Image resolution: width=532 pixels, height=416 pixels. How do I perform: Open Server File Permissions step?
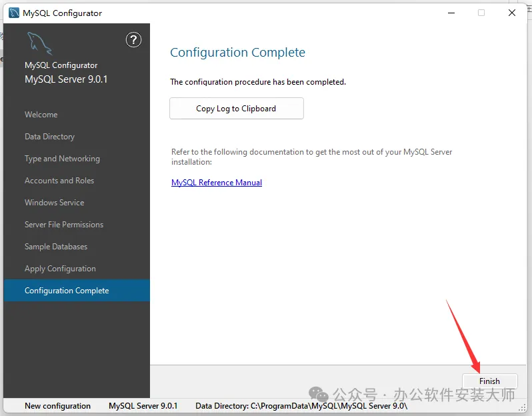click(x=64, y=225)
